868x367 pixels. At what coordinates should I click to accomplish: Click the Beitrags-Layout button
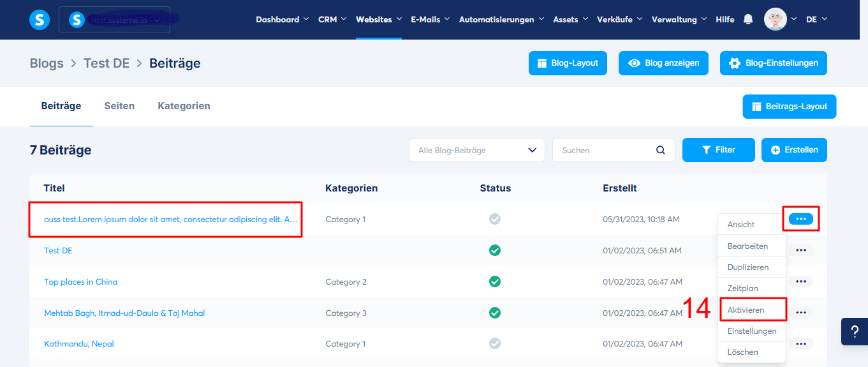(790, 107)
